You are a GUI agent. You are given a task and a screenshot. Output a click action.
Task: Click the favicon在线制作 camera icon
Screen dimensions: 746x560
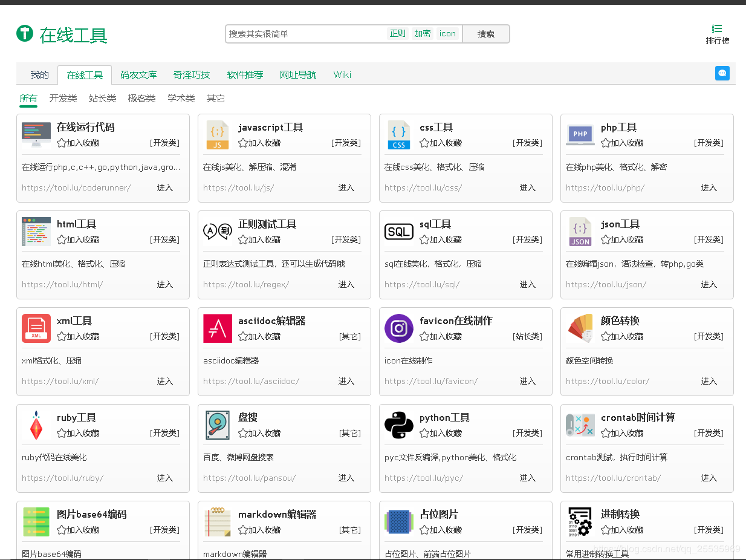[x=399, y=328]
